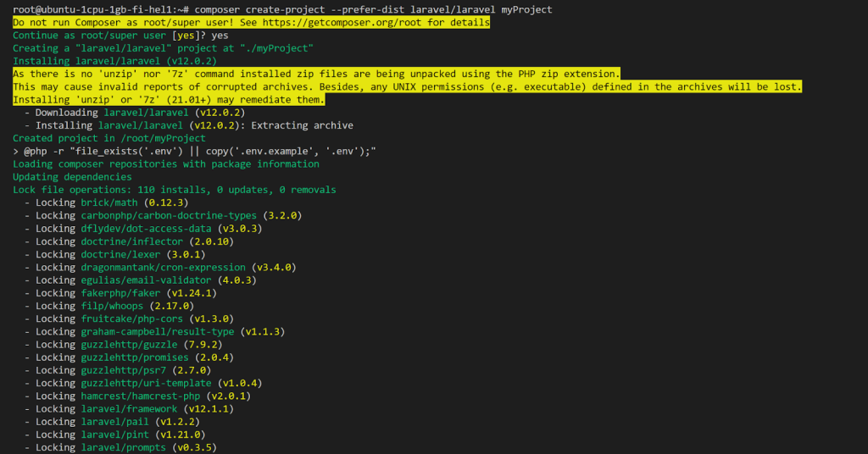This screenshot has height=454, width=868.
Task: Click the 'Created project in /root/myProject' line
Action: pos(108,138)
